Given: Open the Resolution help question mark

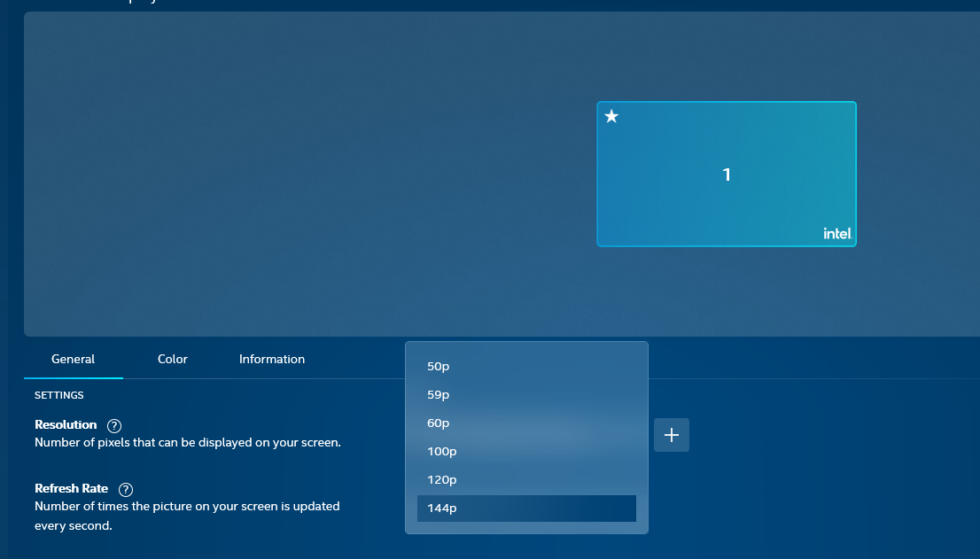Looking at the screenshot, I should (x=114, y=426).
